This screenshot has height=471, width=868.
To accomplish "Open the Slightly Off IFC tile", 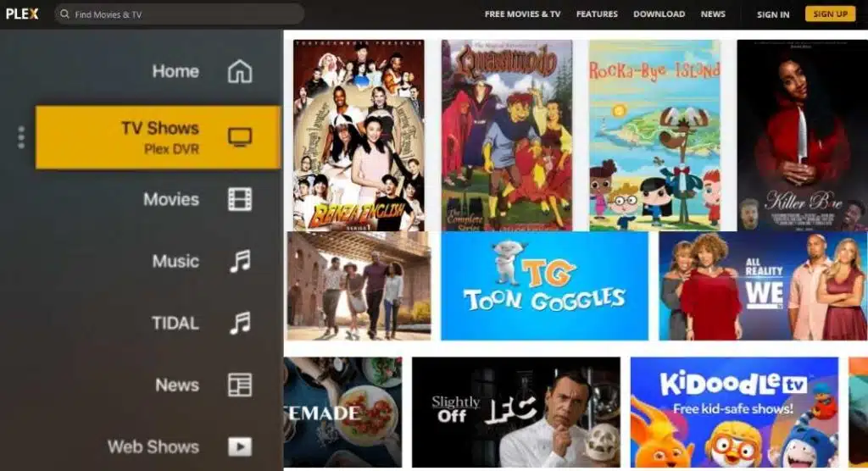I will [x=516, y=412].
